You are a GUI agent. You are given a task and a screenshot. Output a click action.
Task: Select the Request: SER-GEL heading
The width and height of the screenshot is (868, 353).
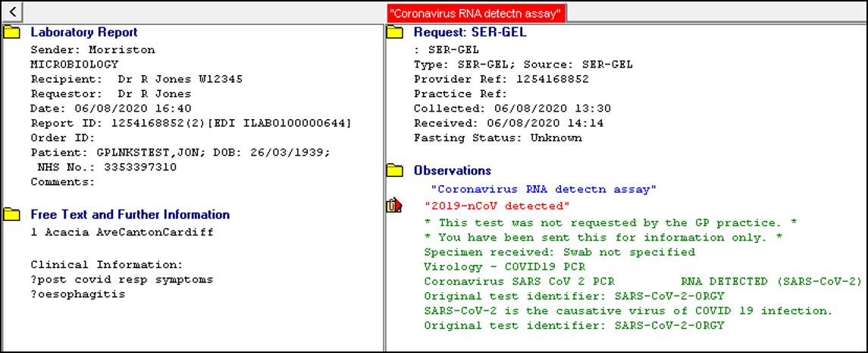click(471, 33)
